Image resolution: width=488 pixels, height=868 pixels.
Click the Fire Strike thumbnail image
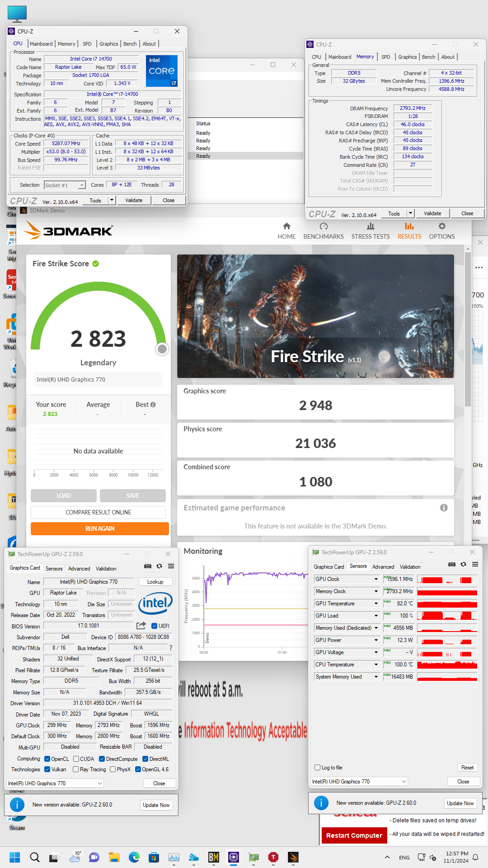pos(315,316)
